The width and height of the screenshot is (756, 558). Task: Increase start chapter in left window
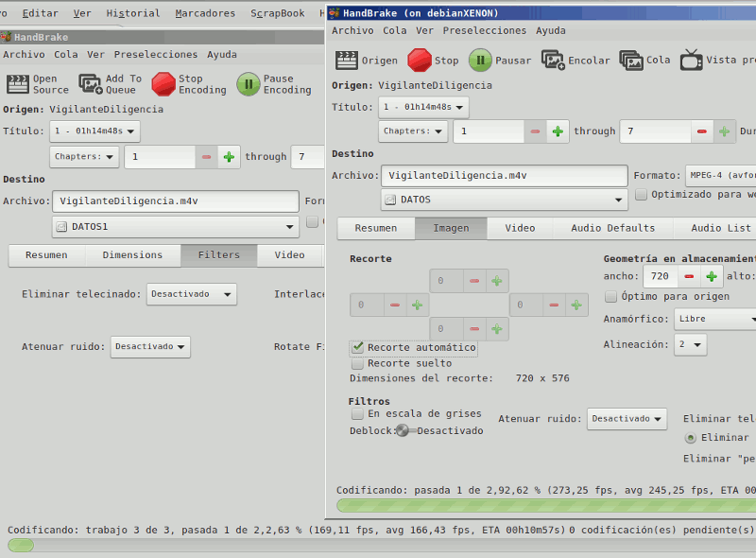229,157
